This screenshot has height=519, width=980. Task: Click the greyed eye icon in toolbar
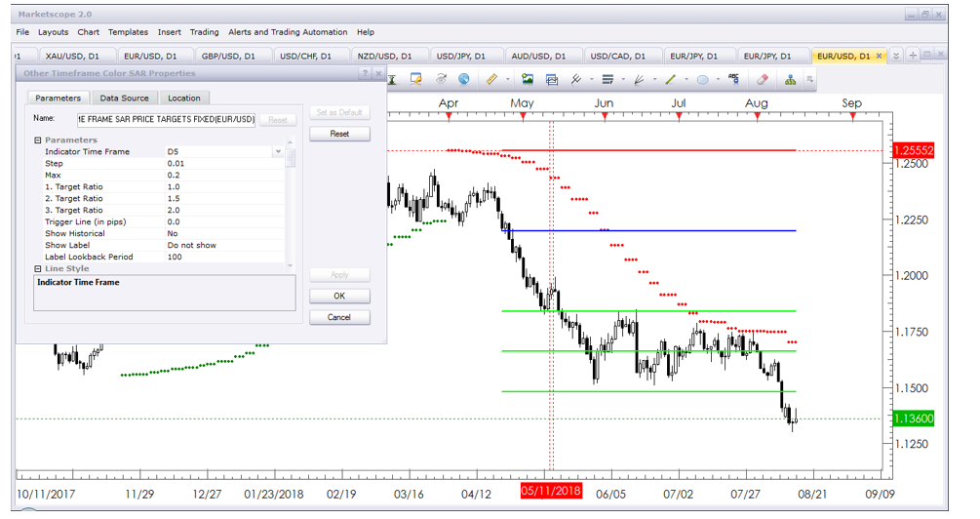(442, 79)
